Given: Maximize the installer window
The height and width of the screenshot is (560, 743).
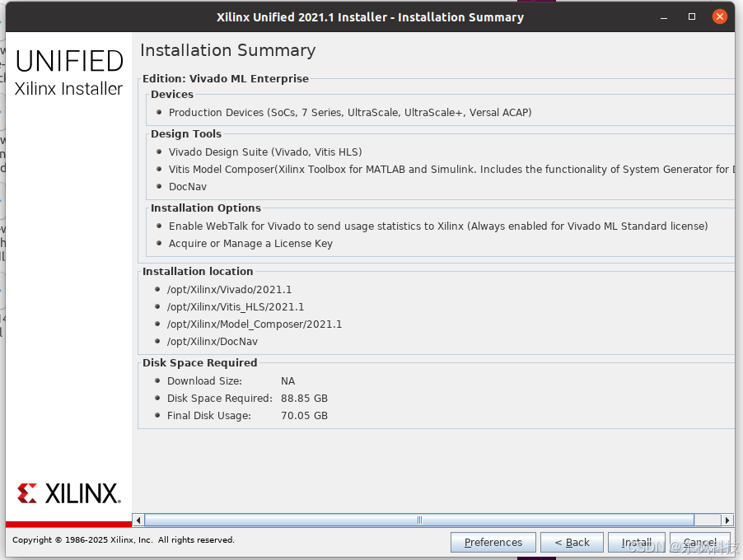Looking at the screenshot, I should coord(692,16).
